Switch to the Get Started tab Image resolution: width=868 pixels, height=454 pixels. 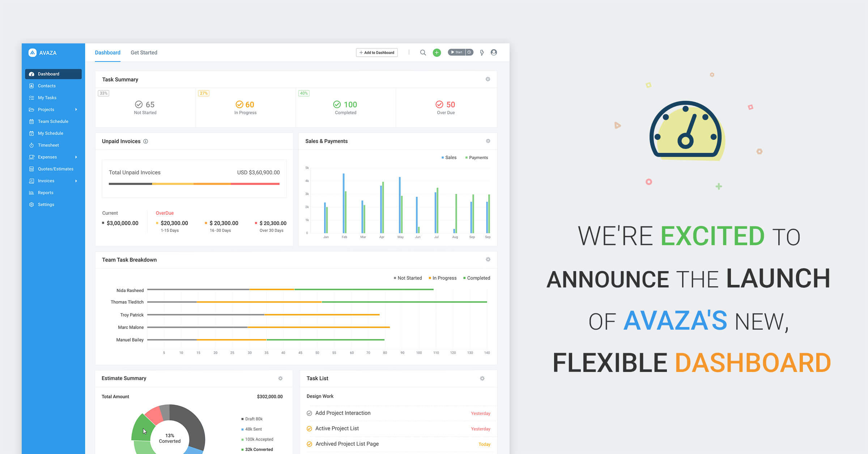tap(144, 52)
